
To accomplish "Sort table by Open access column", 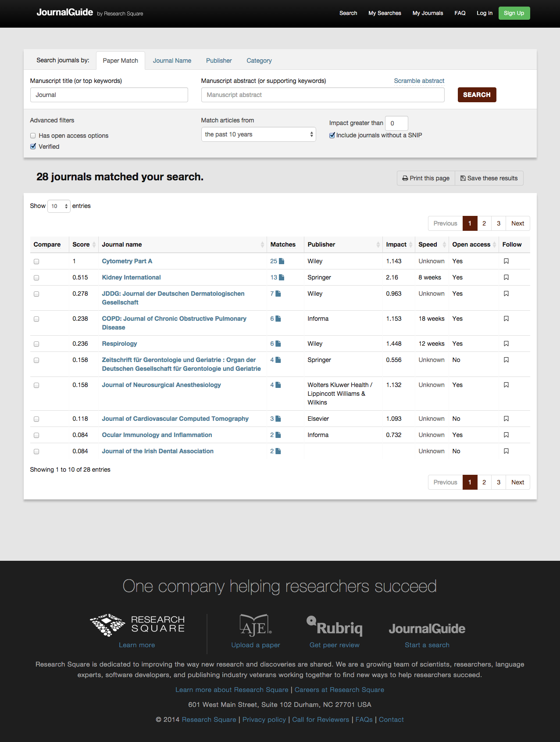I will point(474,244).
